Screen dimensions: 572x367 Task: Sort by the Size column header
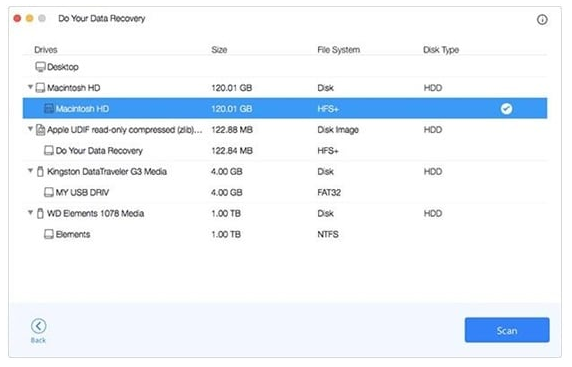pos(219,50)
